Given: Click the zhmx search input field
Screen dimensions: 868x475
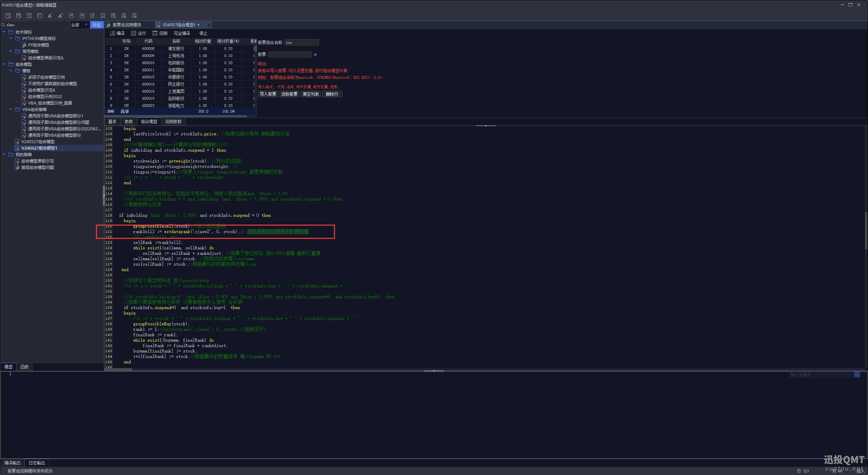Looking at the screenshot, I should [x=37, y=25].
